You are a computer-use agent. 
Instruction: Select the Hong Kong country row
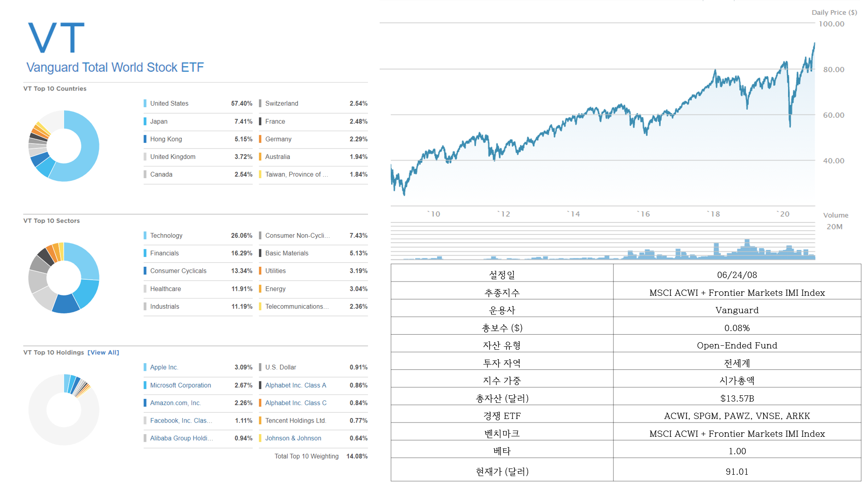[198, 139]
